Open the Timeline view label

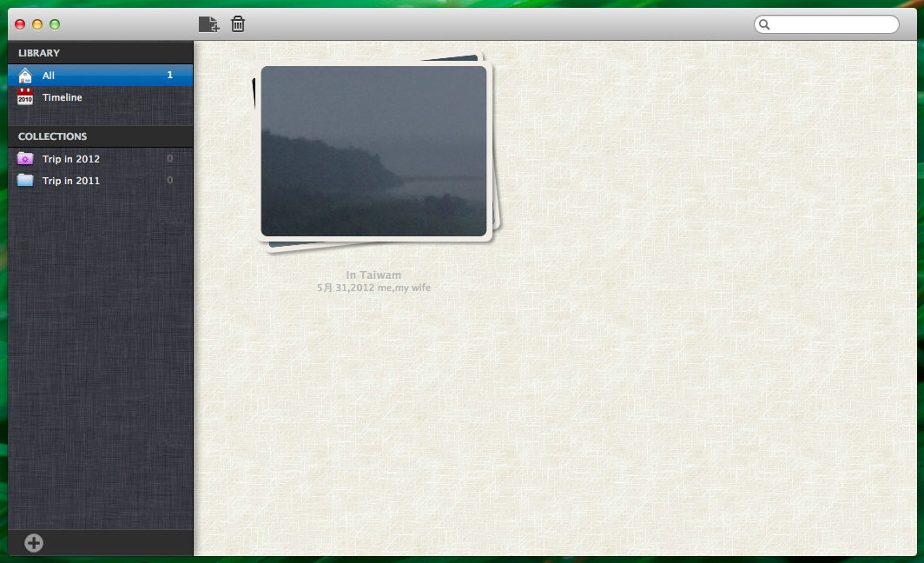click(x=63, y=97)
